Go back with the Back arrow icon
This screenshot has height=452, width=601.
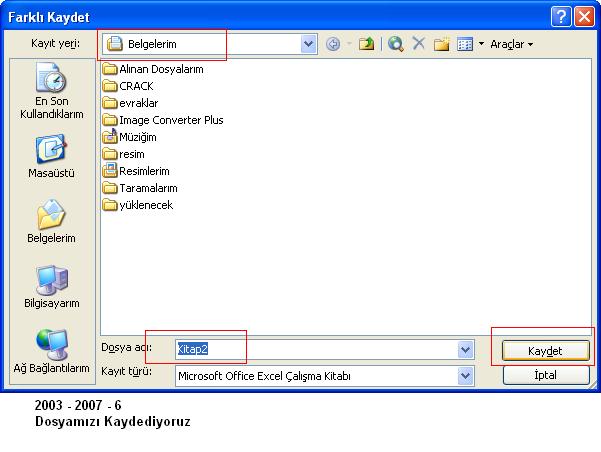point(333,44)
